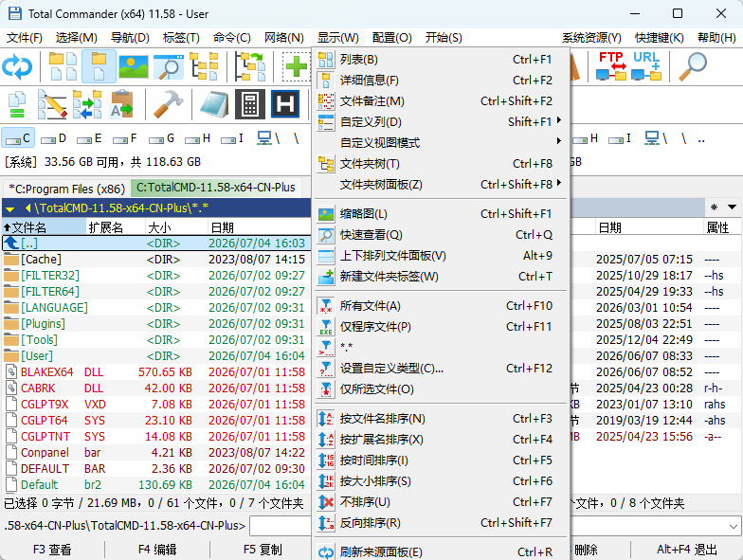Click the hammer configuration tool icon
This screenshot has width=743, height=560.
point(168,104)
